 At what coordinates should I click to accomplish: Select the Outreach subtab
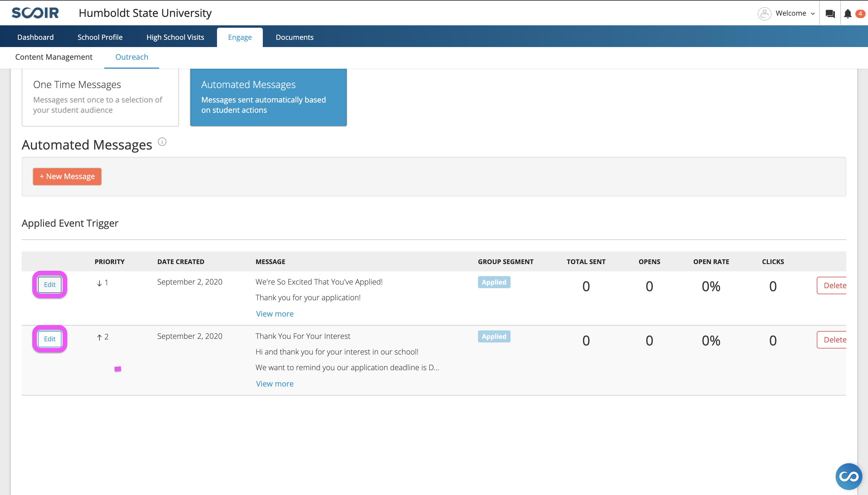131,57
